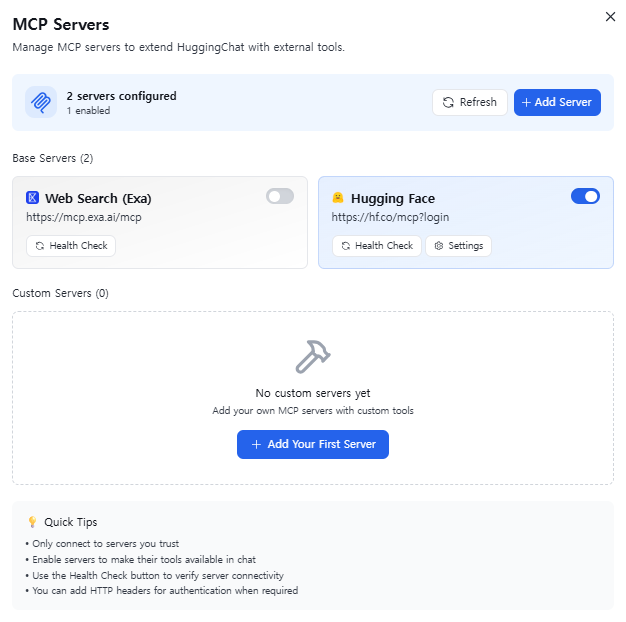The height and width of the screenshot is (622, 626).
Task: Click the hammer icon in Custom Servers
Action: pos(313,357)
